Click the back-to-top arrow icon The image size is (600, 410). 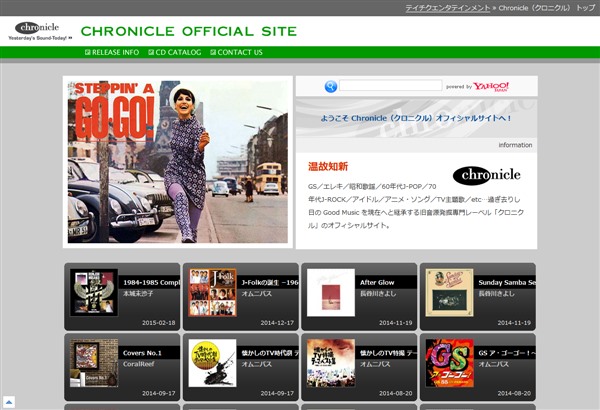tap(8, 402)
